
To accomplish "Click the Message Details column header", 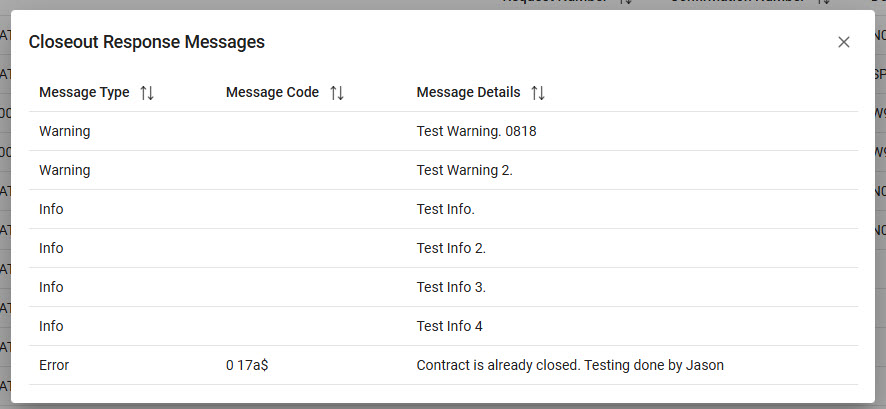I will click(468, 93).
